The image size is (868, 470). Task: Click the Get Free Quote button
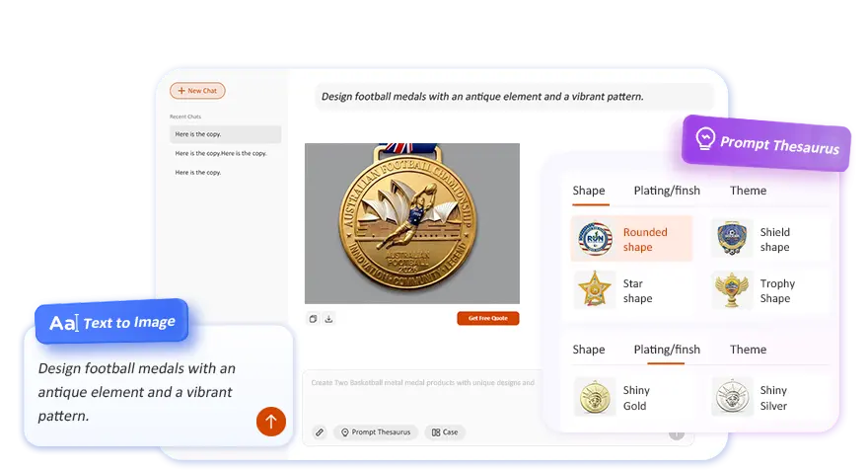(487, 318)
